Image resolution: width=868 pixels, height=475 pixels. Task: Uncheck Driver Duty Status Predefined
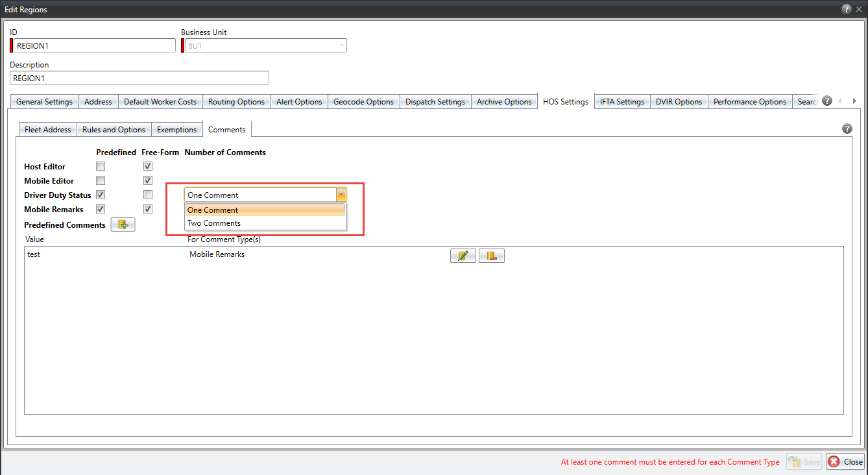(101, 194)
